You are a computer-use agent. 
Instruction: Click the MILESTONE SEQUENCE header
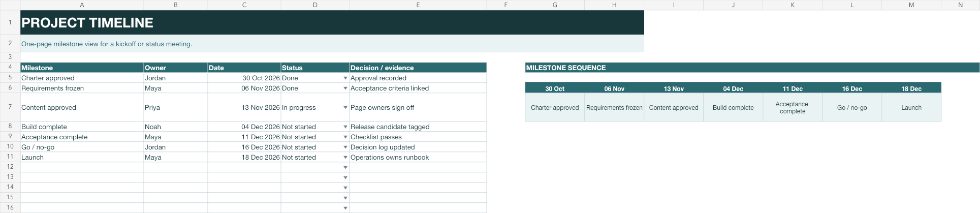(x=752, y=68)
